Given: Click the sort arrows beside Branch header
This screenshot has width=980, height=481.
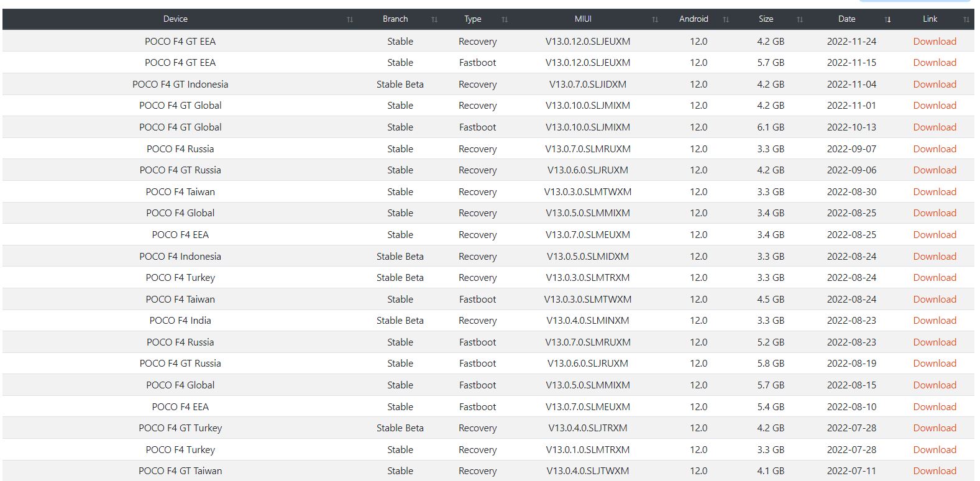Looking at the screenshot, I should pos(434,19).
